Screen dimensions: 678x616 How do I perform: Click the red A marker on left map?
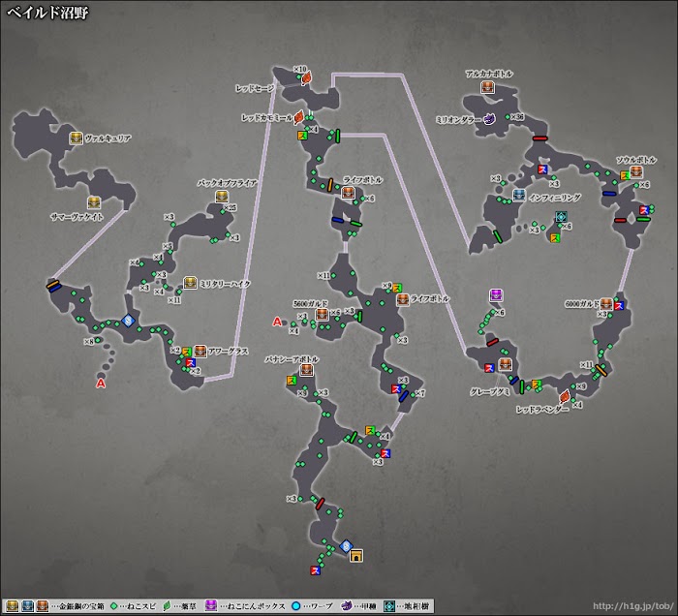pos(101,384)
